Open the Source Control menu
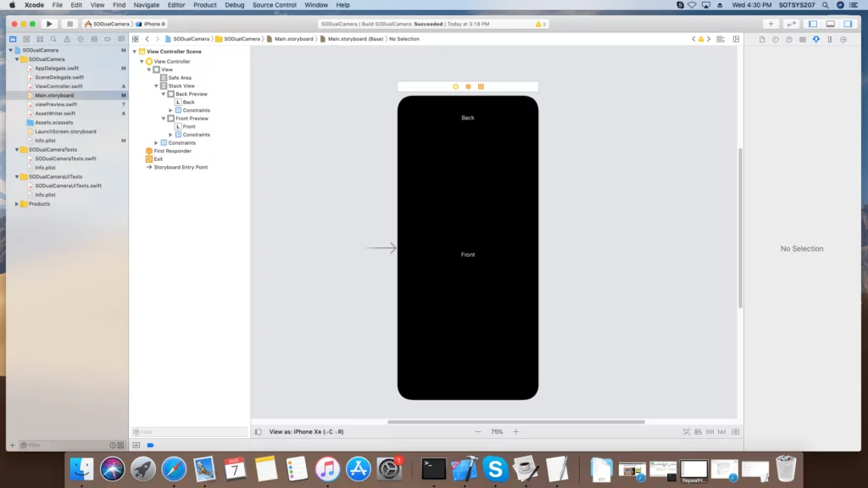The image size is (868, 488). pos(274,4)
